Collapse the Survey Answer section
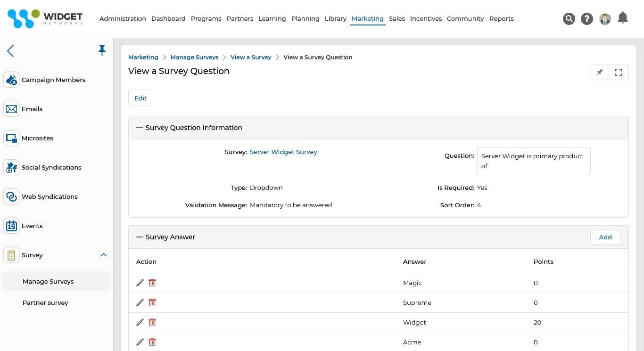Viewport: 644px width, 351px height. click(139, 237)
